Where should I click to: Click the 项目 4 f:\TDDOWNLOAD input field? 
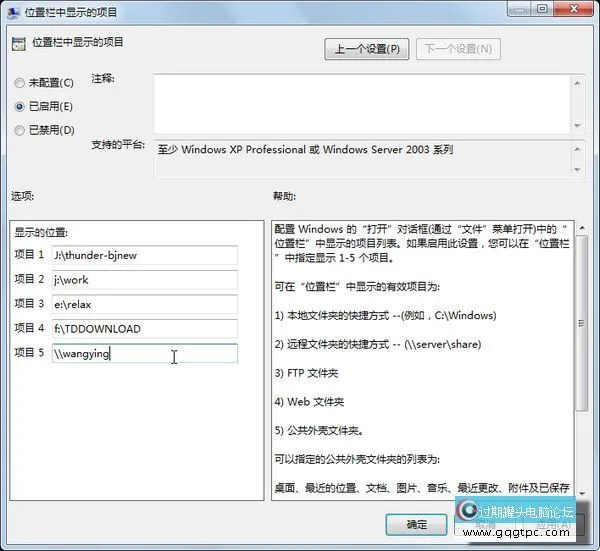pos(145,329)
